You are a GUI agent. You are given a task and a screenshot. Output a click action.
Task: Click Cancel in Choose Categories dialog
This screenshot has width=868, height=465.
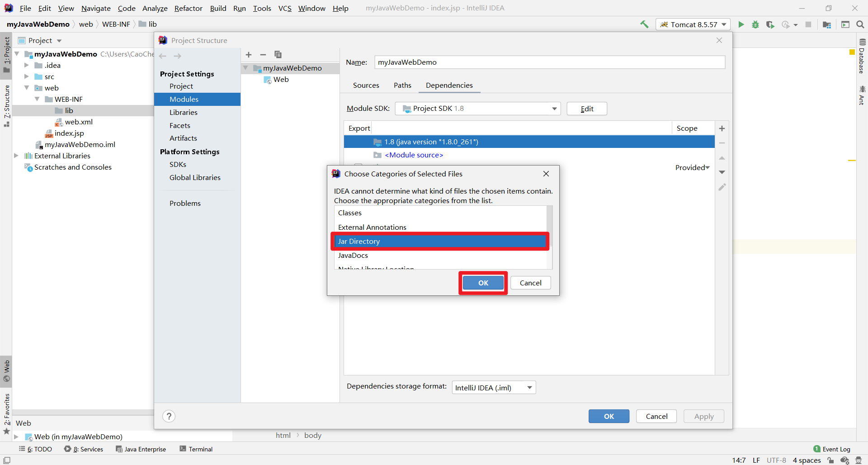[x=531, y=283]
